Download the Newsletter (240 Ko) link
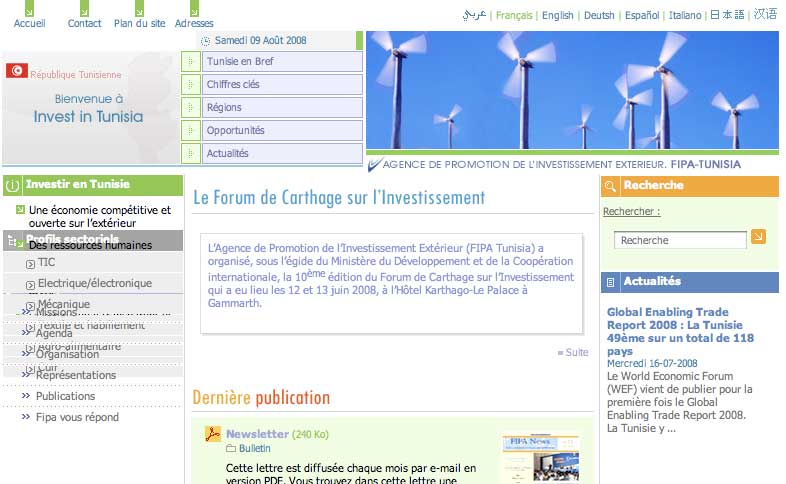 tap(277, 434)
